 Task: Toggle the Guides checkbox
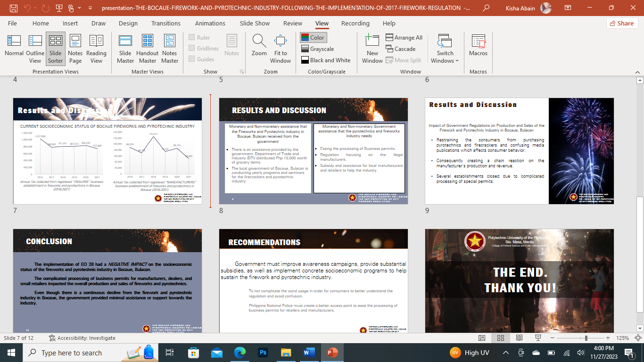coord(201,59)
